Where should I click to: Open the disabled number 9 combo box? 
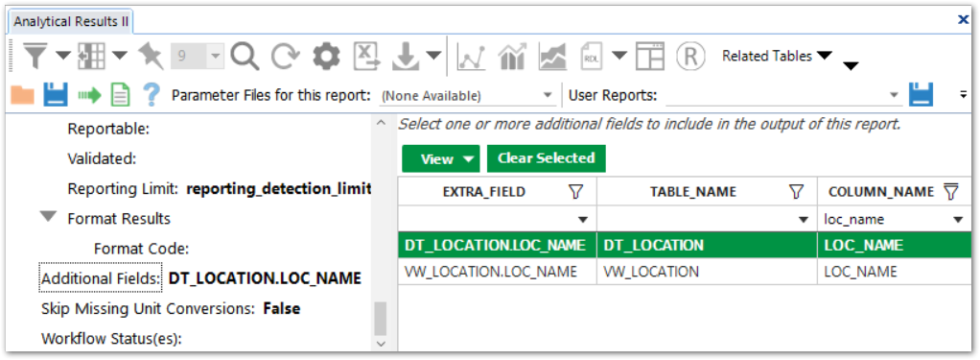point(197,57)
